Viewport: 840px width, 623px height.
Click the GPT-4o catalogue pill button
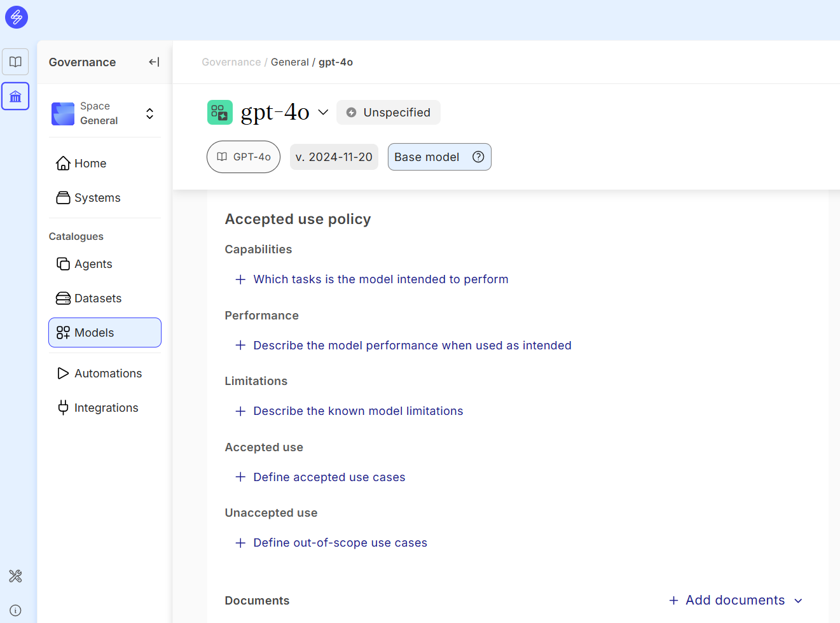pyautogui.click(x=244, y=157)
